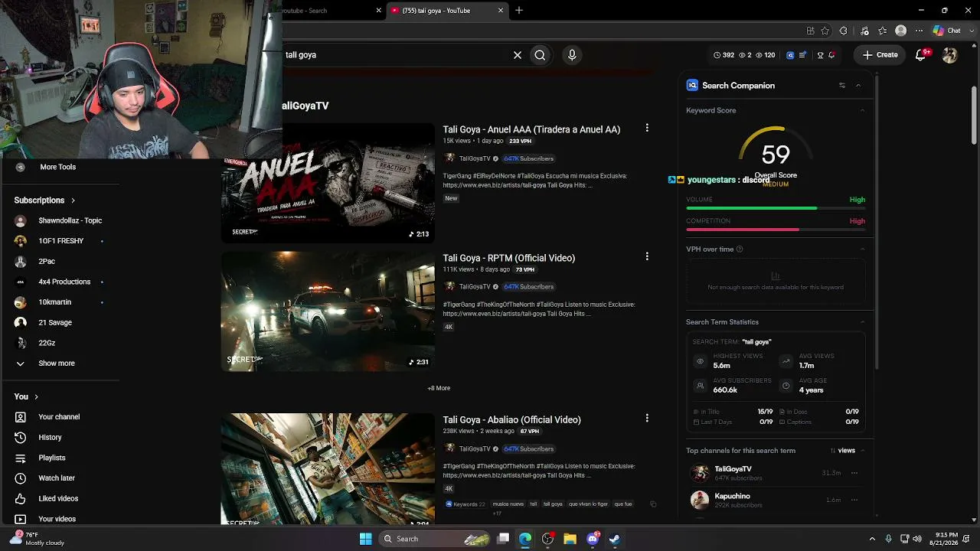Viewport: 980px width, 551px height.
Task: Expand the Subscriptions section
Action: click(44, 201)
